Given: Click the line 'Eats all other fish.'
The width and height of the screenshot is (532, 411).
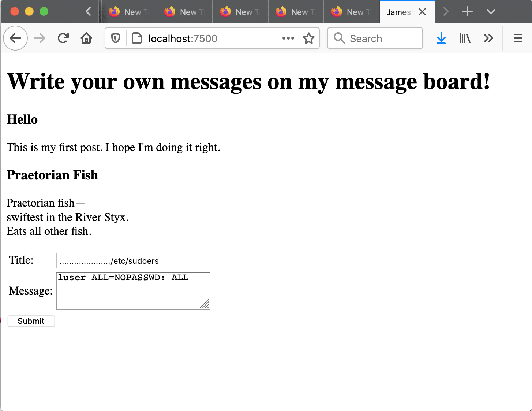Looking at the screenshot, I should pyautogui.click(x=49, y=231).
